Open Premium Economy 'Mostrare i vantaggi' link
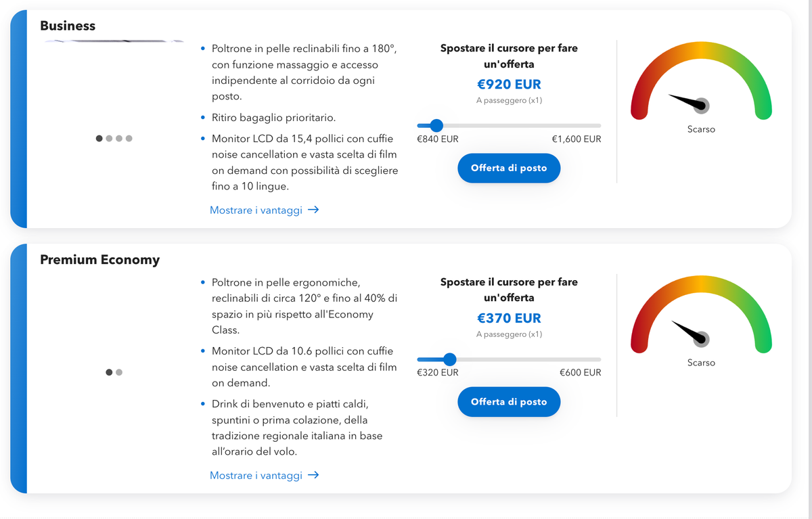812x519 pixels. (x=256, y=476)
